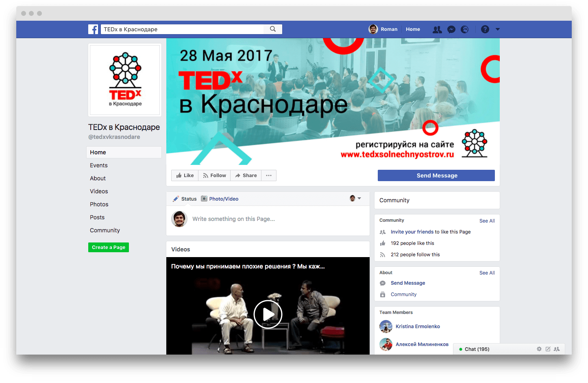The width and height of the screenshot is (588, 383).
Task: Click 192 people like this
Action: pos(412,243)
